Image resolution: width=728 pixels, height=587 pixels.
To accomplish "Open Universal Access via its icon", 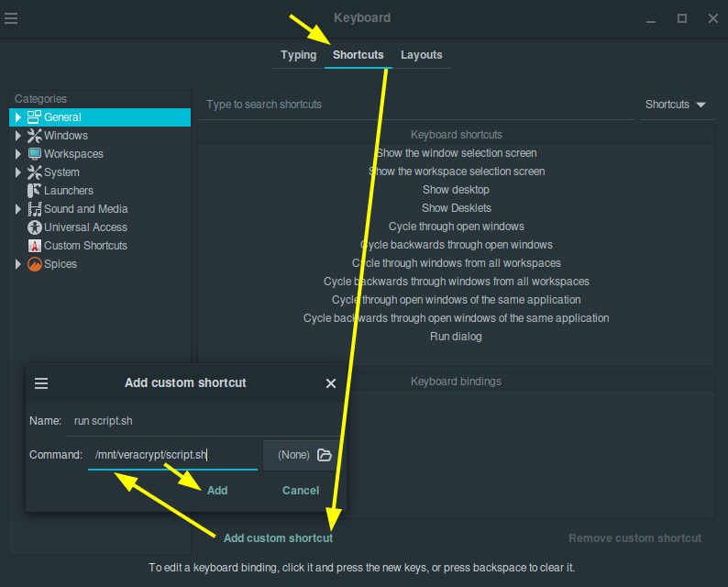I will [x=34, y=227].
